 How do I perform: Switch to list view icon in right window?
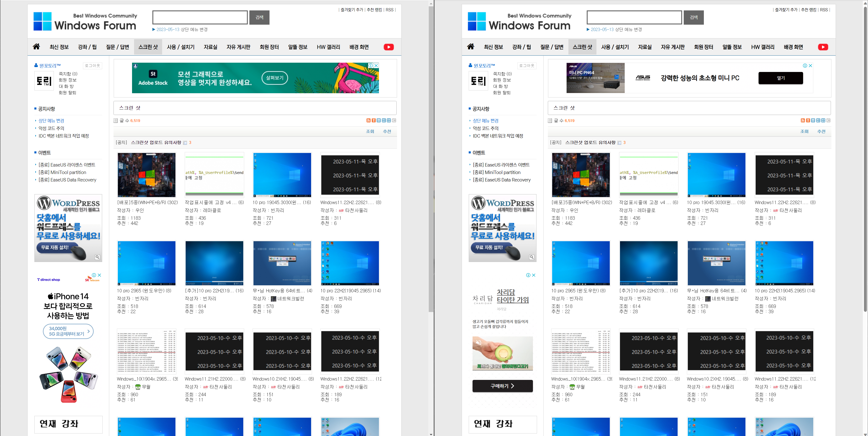coord(813,120)
